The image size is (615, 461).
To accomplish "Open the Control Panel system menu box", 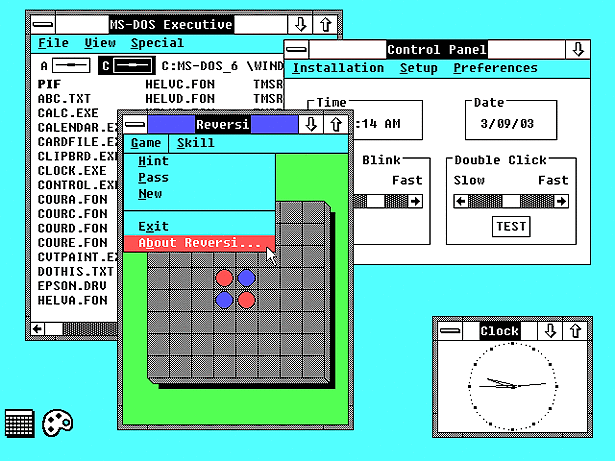I will (297, 49).
